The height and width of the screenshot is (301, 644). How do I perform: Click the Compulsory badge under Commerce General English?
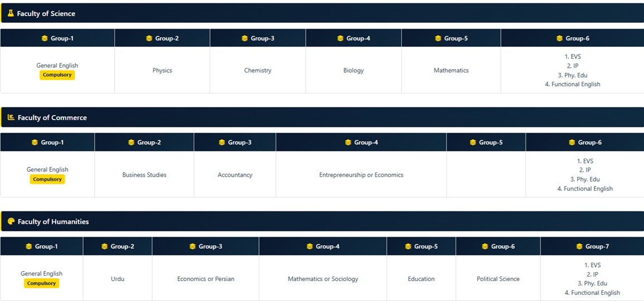click(47, 179)
